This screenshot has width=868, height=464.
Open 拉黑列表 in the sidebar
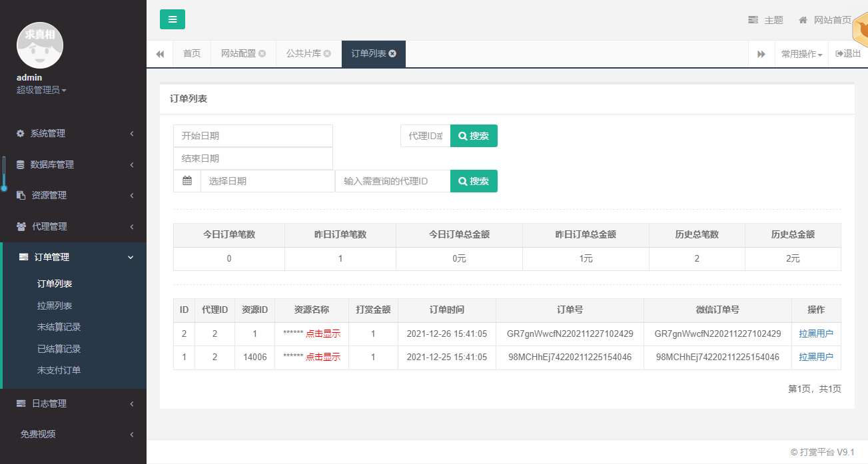point(55,306)
